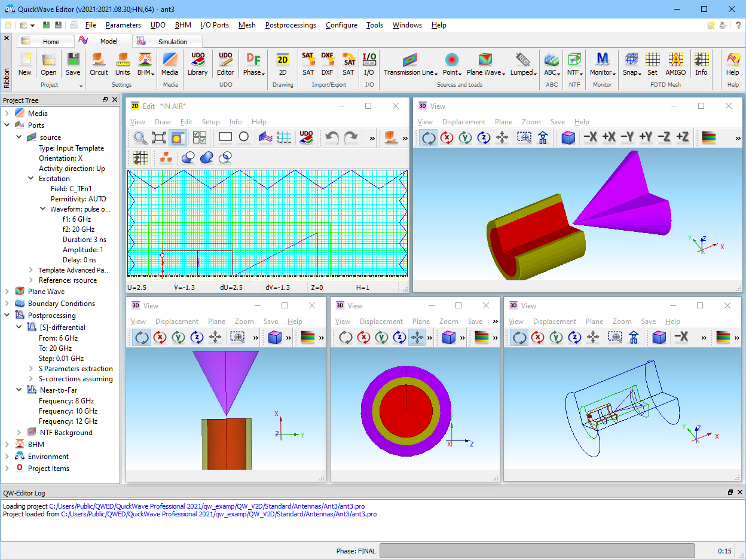Enable X-axis rotation in the large 3D View
This screenshot has width=746, height=560.
click(x=447, y=137)
